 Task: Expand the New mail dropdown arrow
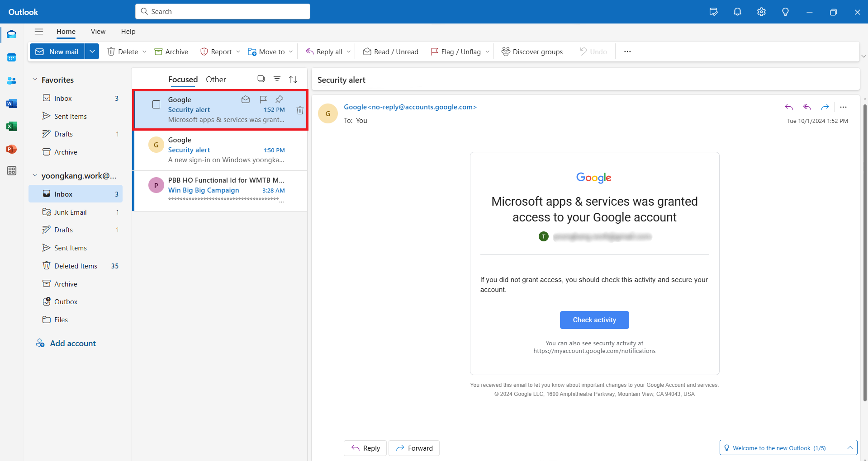(92, 52)
